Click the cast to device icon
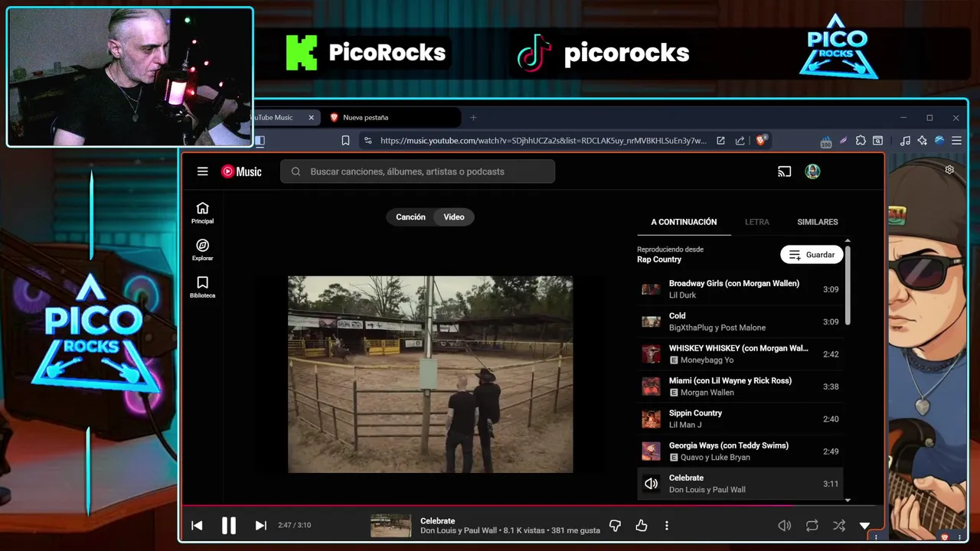This screenshot has height=551, width=980. pyautogui.click(x=784, y=171)
